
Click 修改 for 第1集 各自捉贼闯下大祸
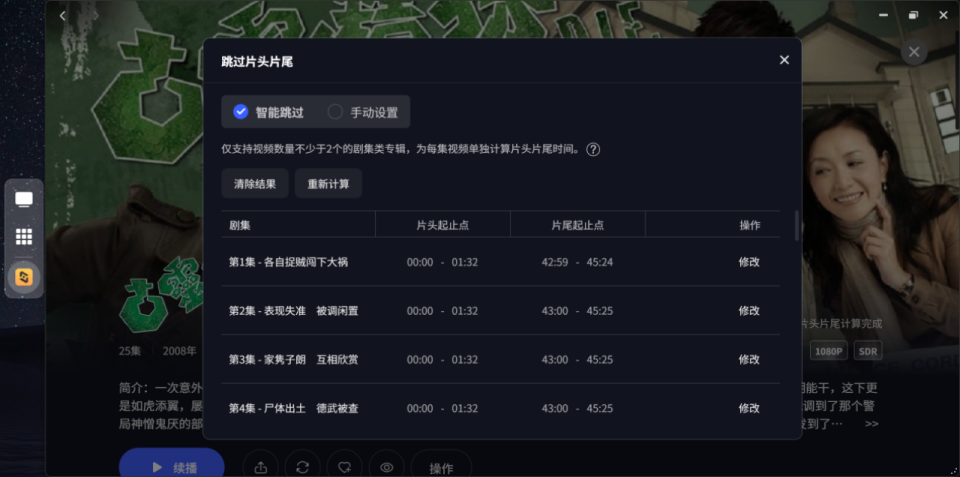(x=749, y=262)
